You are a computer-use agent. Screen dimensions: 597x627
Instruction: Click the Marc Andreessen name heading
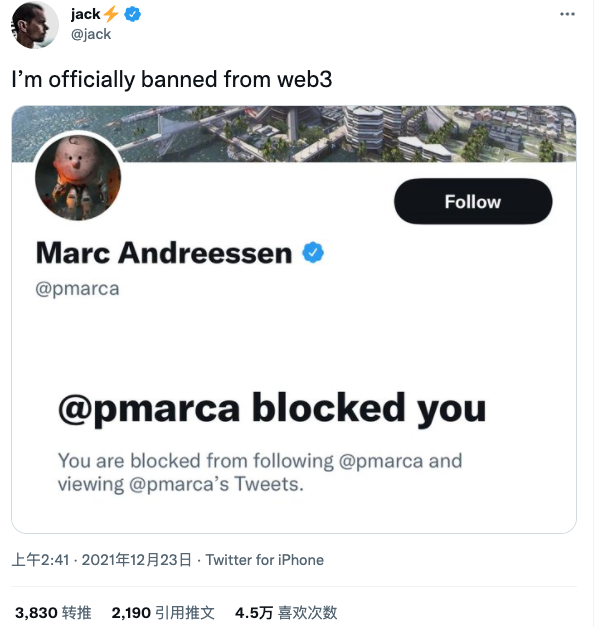click(x=164, y=253)
